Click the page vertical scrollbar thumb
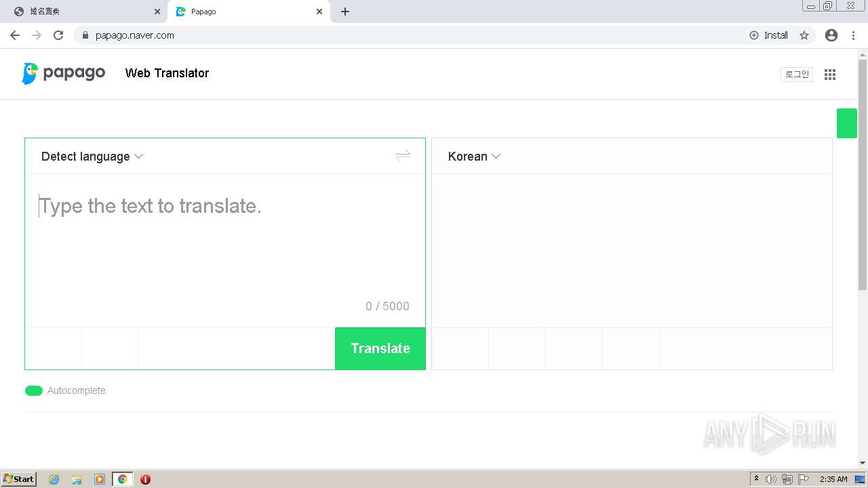 pyautogui.click(x=863, y=175)
